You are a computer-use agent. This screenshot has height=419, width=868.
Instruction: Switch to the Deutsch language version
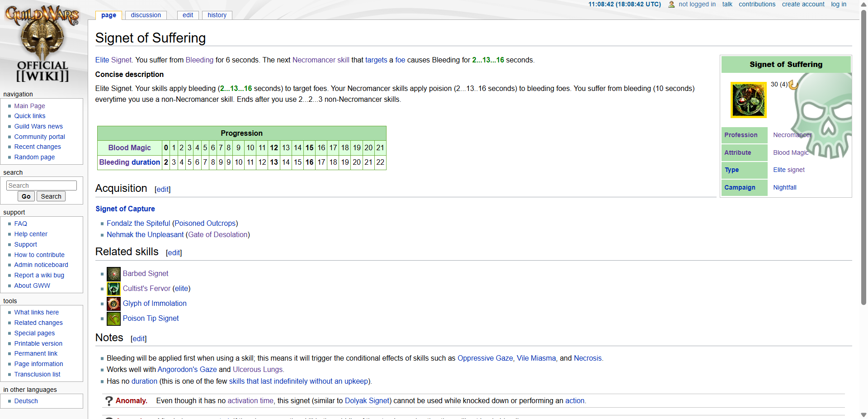coord(26,401)
